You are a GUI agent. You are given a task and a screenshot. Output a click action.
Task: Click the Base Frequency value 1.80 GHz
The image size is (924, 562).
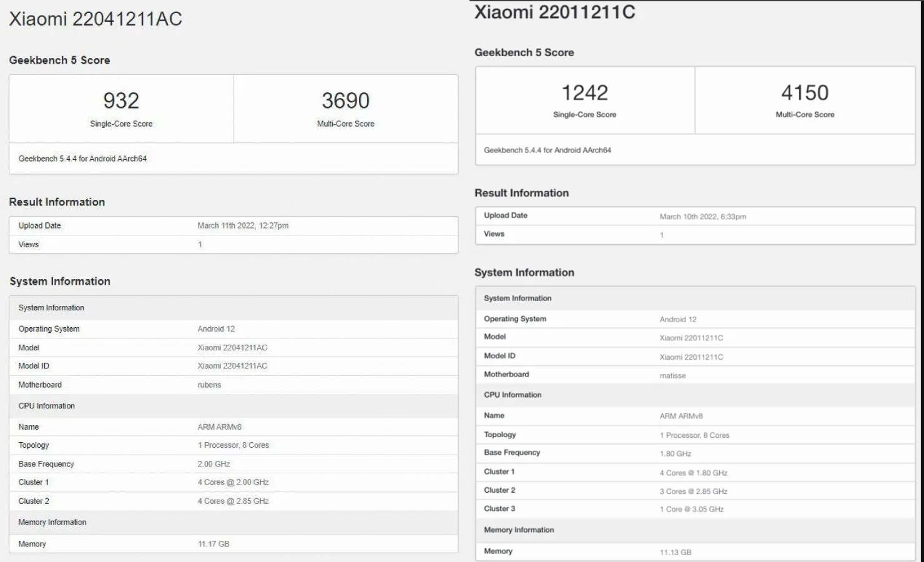click(x=676, y=454)
